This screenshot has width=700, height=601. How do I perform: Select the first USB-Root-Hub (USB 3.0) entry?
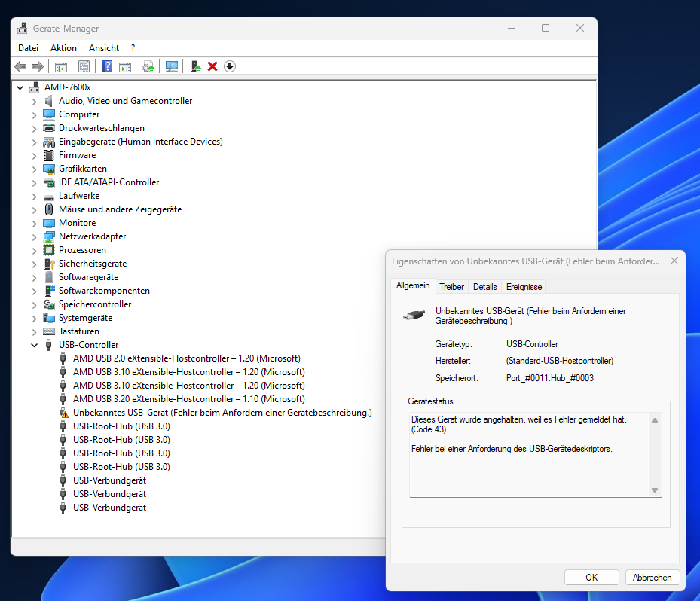(121, 426)
